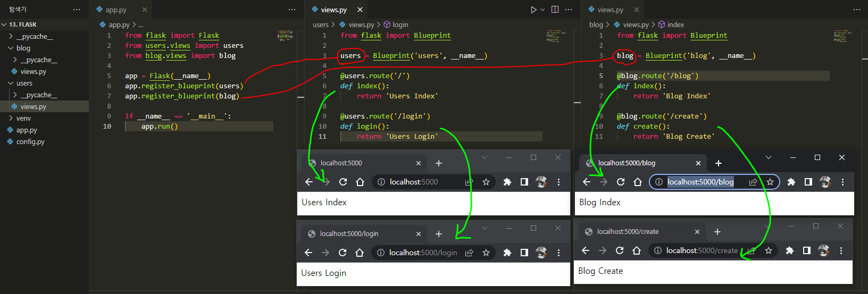Open Explorer panel more actions menu
Viewport: 868px width, 294px height.
[x=77, y=10]
